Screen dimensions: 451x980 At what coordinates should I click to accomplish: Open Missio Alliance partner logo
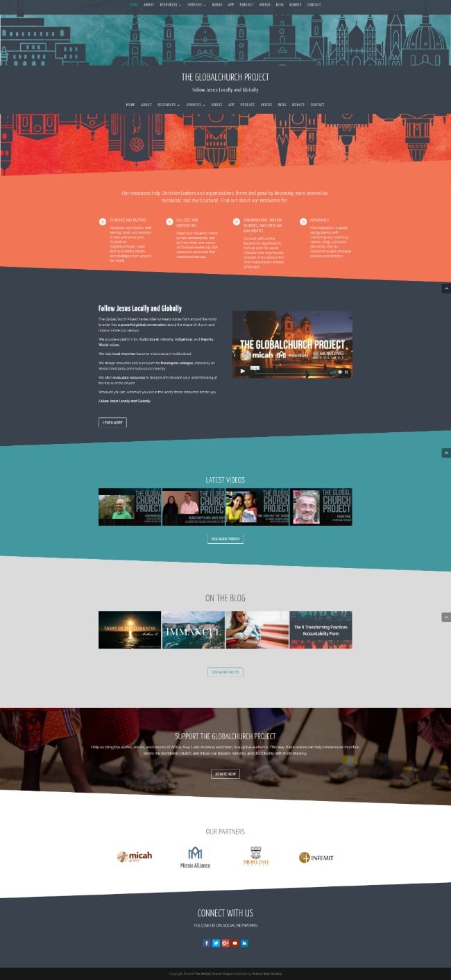(x=195, y=857)
